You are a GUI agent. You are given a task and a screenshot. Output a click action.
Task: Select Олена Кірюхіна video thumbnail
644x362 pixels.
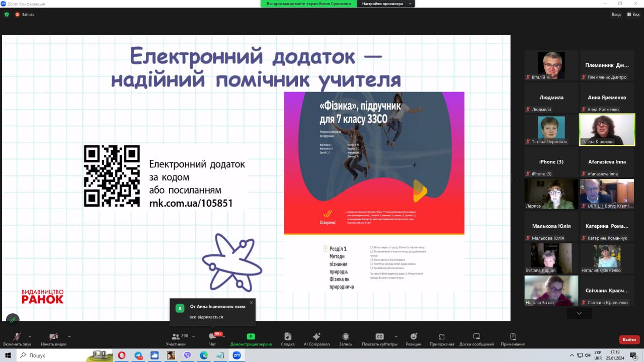[x=607, y=130]
